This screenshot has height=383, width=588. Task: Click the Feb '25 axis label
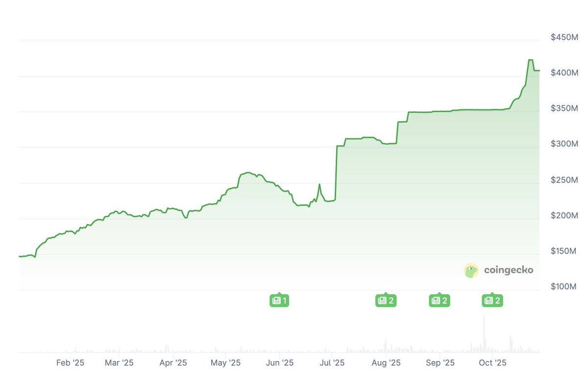pos(71,363)
